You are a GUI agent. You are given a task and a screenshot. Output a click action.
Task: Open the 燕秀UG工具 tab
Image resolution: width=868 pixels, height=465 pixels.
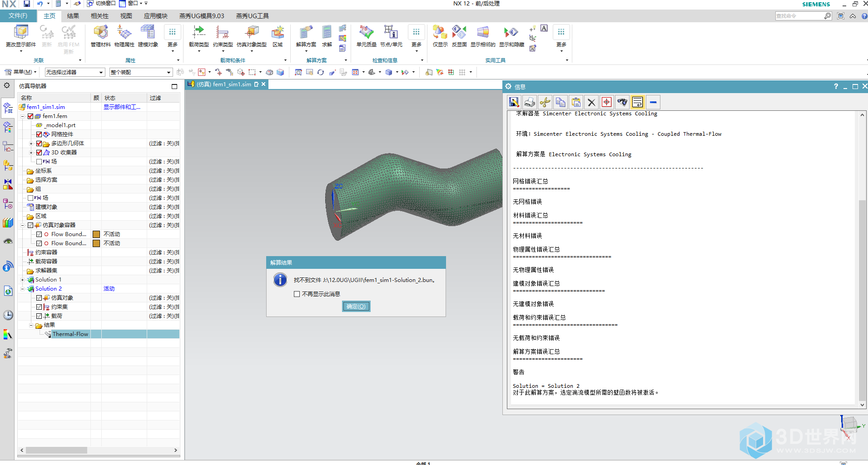point(253,16)
